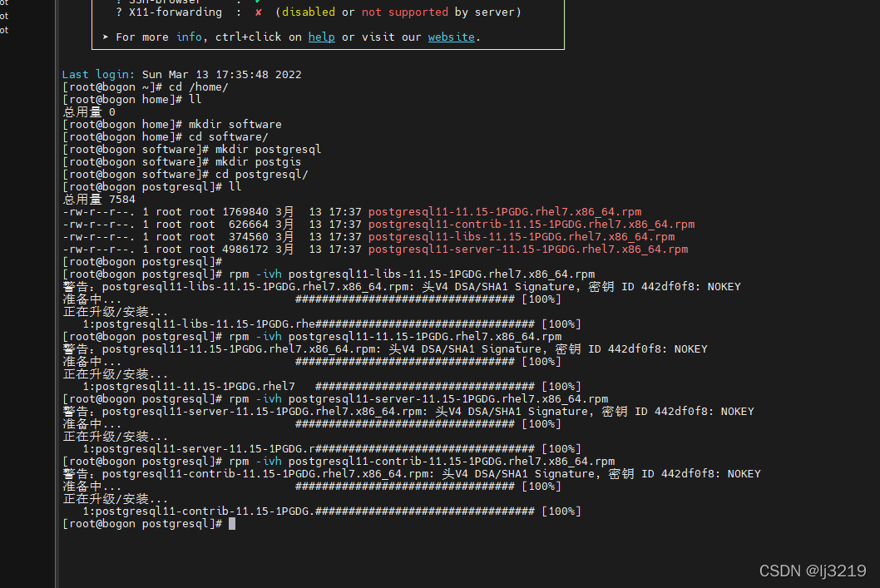The image size is (880, 588).
Task: Click the highlighted word 'info'
Action: click(x=189, y=37)
